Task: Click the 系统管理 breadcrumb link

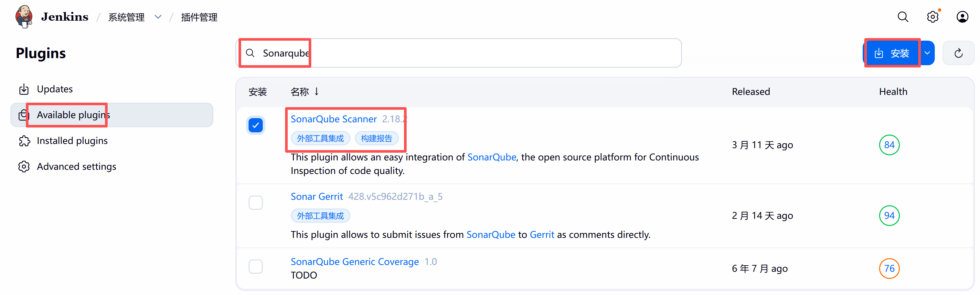Action: coord(126,17)
